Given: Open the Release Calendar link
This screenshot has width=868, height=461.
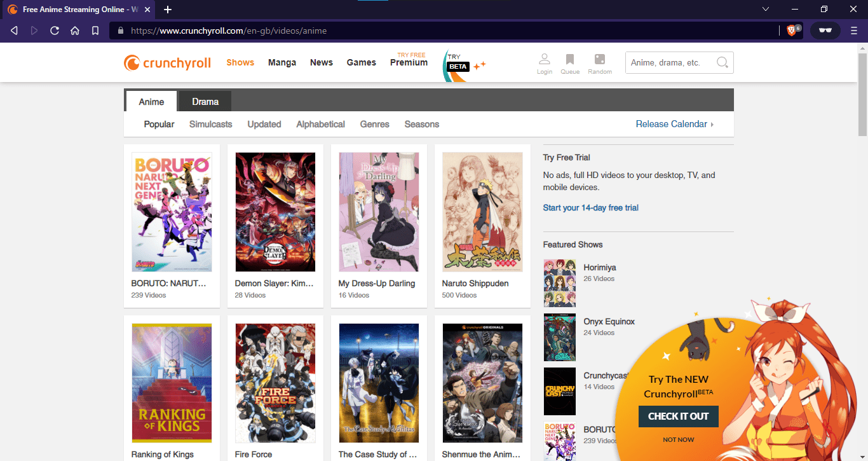Looking at the screenshot, I should [x=674, y=124].
